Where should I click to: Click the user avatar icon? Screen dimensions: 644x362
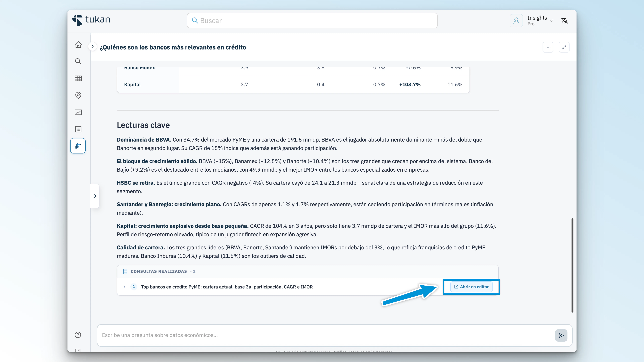(516, 20)
